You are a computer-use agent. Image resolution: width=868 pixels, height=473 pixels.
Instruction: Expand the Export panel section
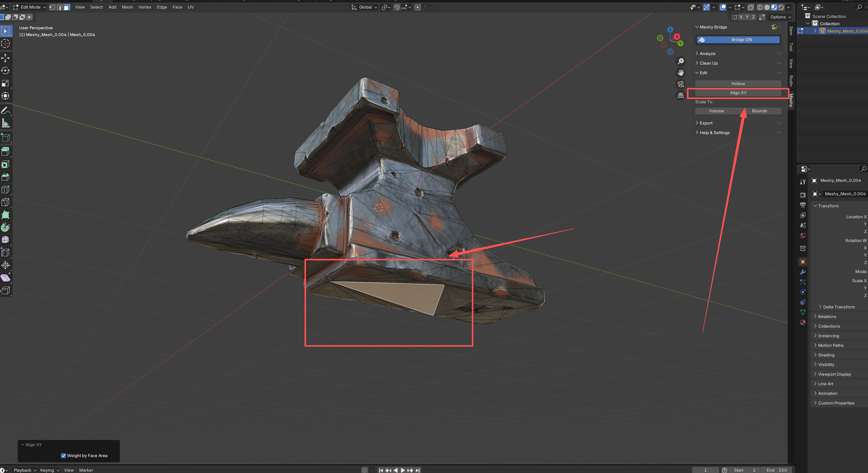[706, 123]
